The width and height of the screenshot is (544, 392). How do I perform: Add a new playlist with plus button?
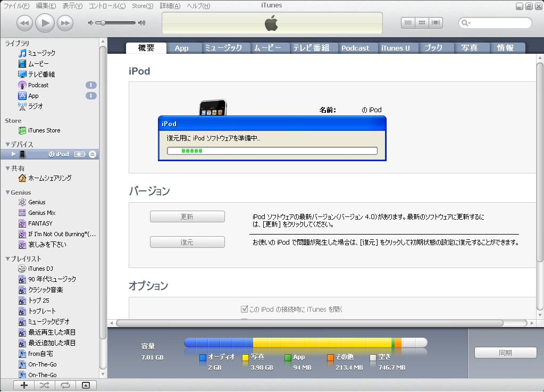(x=24, y=386)
